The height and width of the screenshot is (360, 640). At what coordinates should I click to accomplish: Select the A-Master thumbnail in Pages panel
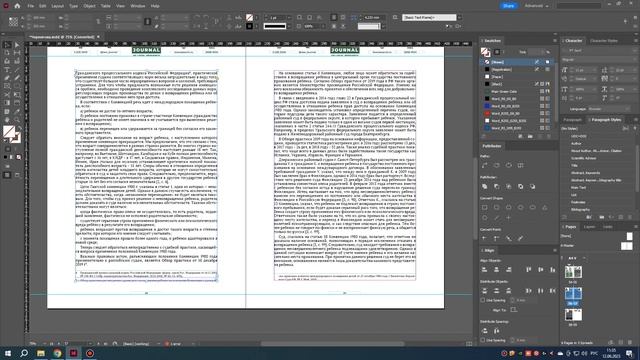[x=626, y=246]
